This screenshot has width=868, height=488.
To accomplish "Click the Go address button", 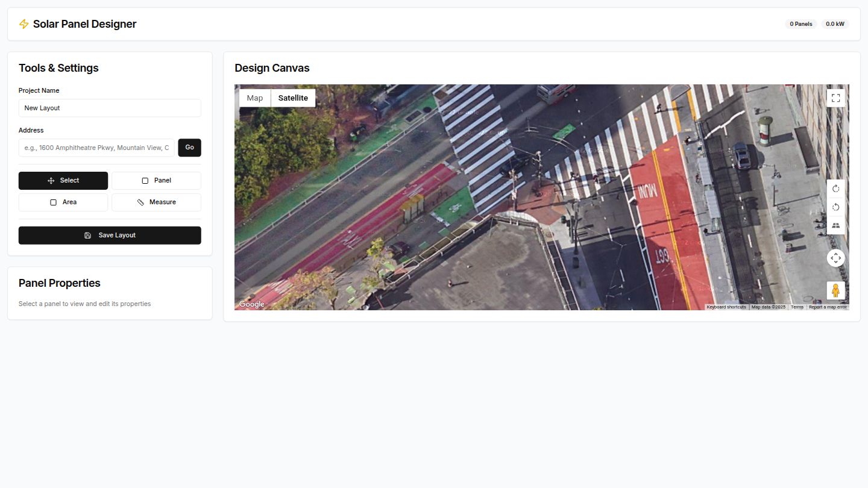I will click(189, 148).
